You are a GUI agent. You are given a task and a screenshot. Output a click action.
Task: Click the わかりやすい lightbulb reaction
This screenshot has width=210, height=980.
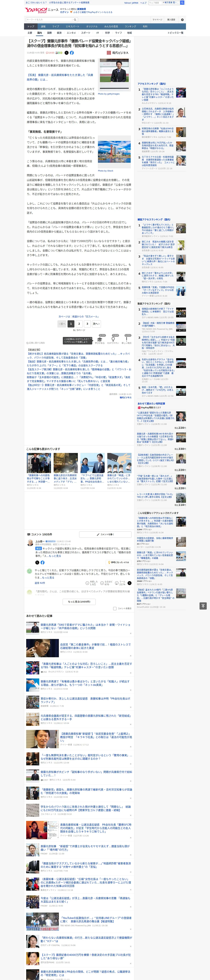point(113,340)
